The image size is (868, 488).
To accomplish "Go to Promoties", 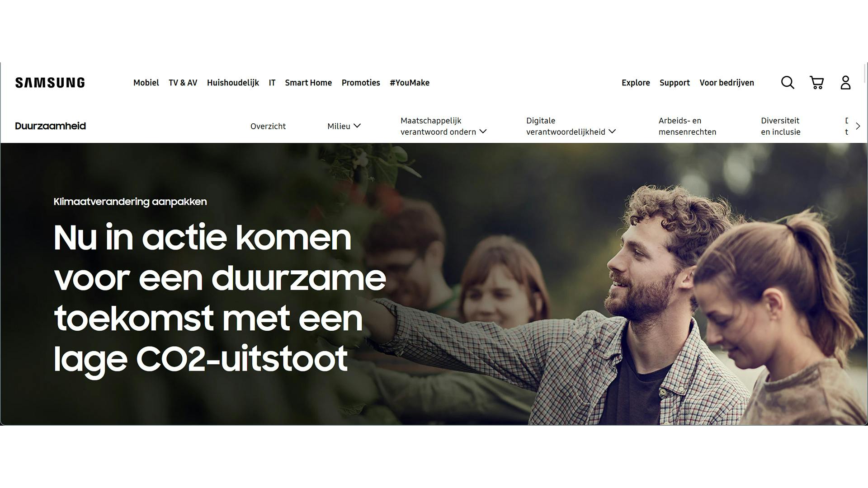I will click(x=361, y=83).
